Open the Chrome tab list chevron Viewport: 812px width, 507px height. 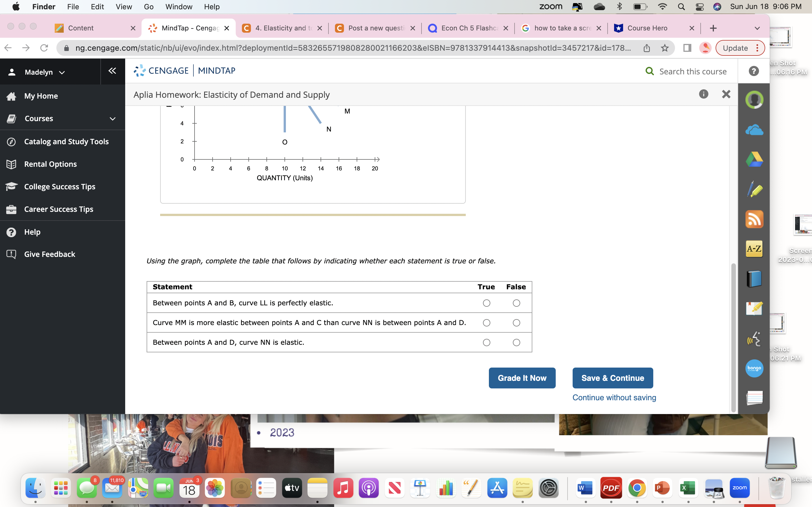coord(757,28)
